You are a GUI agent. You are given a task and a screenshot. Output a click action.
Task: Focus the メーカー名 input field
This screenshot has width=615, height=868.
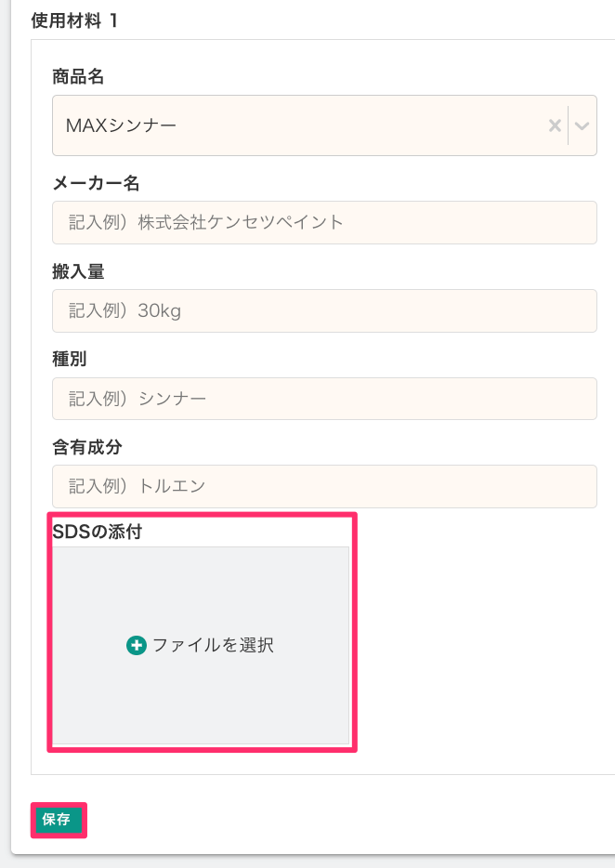coord(324,223)
